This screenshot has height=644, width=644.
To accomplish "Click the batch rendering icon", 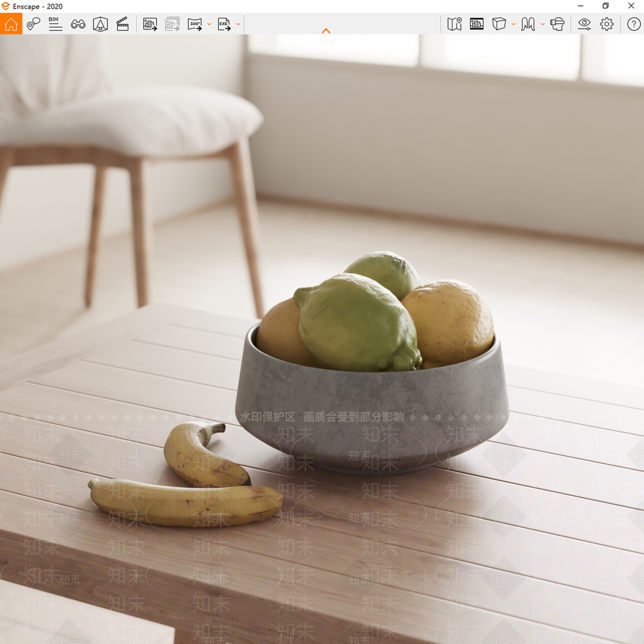I will point(172,24).
